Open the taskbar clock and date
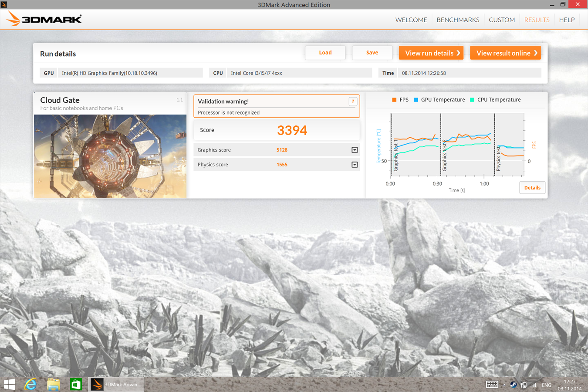The image size is (588, 392). pos(569,385)
